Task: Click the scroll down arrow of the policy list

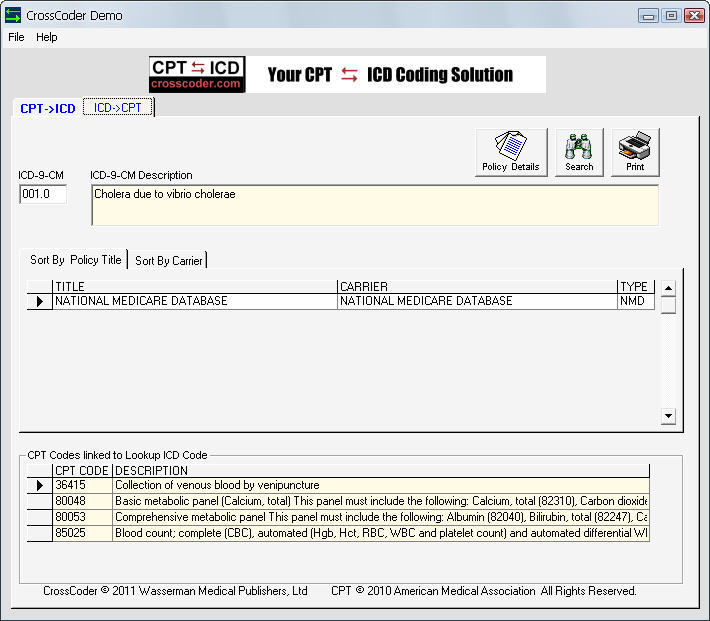Action: [668, 416]
